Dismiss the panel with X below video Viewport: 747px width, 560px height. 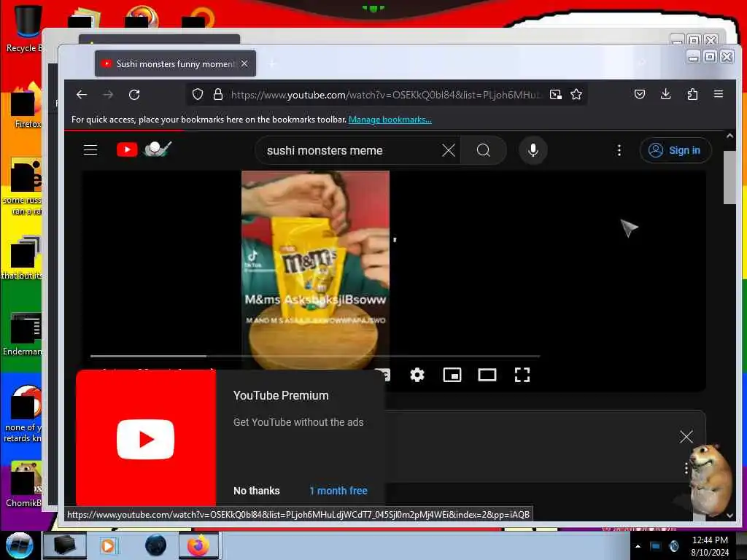coord(686,437)
